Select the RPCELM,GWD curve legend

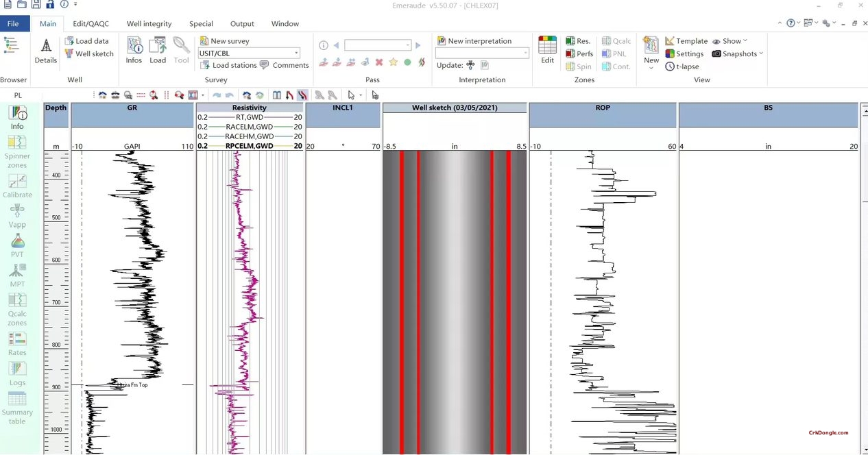[250, 146]
